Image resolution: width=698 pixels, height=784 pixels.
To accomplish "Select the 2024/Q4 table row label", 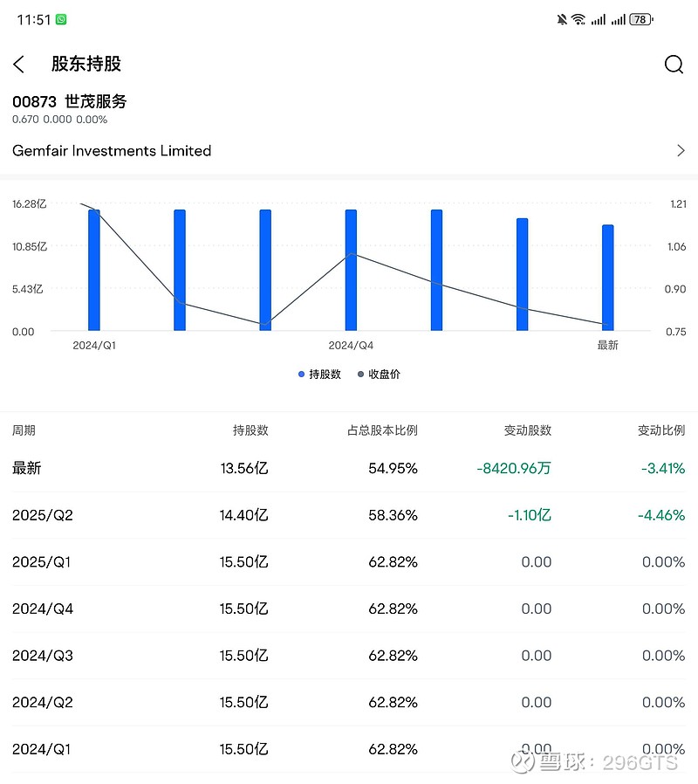I will click(x=43, y=609).
